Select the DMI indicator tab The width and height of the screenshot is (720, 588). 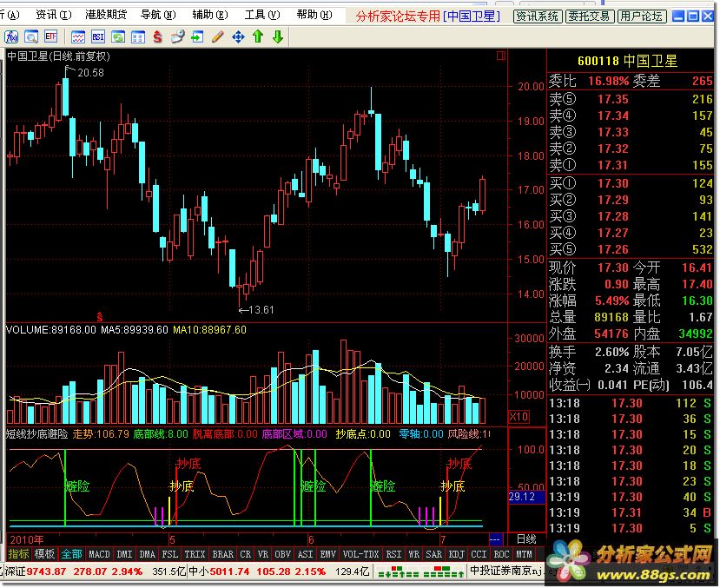(124, 554)
